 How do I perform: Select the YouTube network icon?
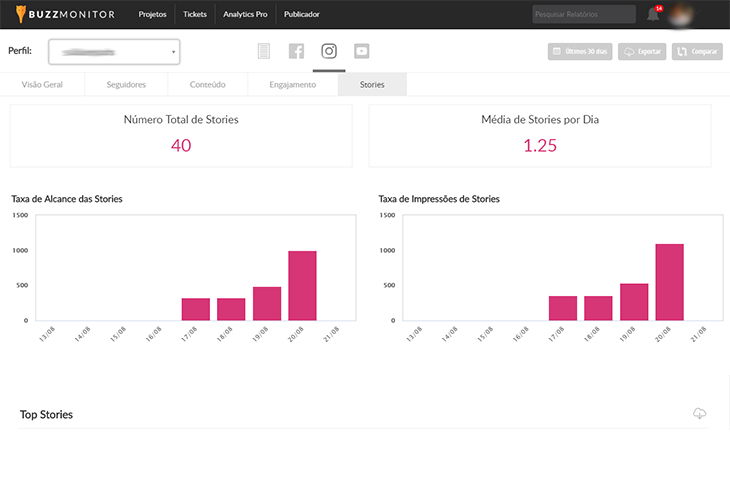tap(361, 51)
